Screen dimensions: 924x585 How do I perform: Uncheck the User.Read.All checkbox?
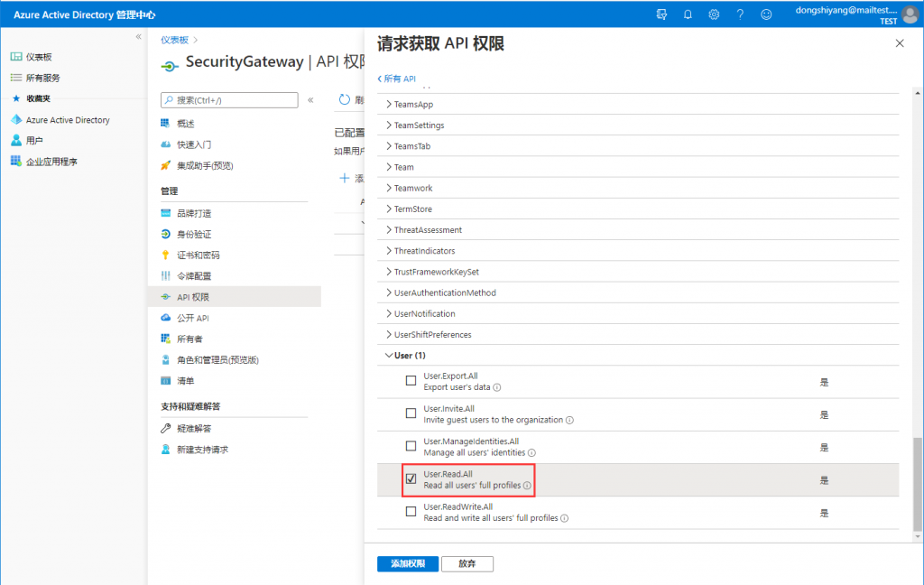[x=411, y=478]
